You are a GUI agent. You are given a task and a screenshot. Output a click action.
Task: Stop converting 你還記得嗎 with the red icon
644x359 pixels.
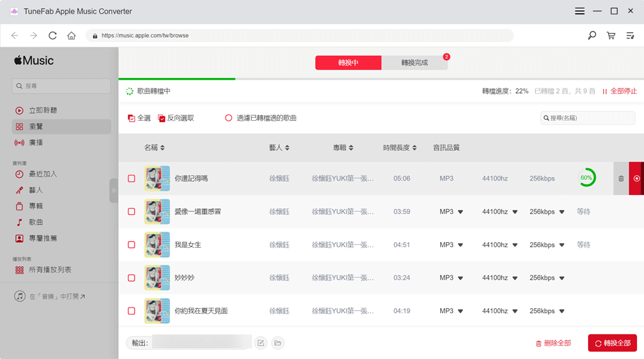[636, 179]
